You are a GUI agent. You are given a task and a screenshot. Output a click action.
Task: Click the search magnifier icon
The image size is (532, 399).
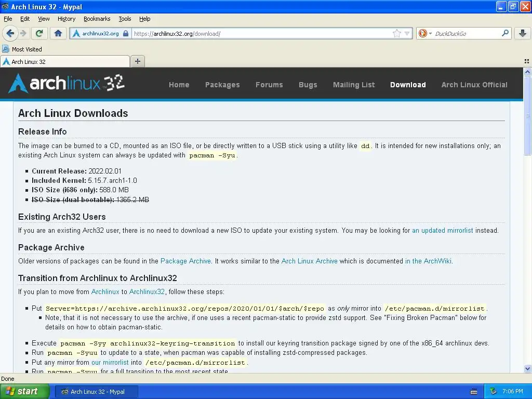(x=505, y=33)
